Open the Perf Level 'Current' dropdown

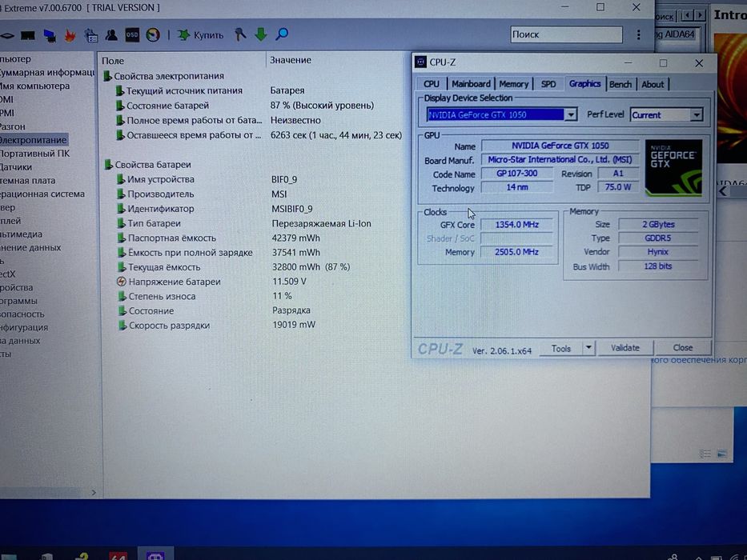[697, 114]
